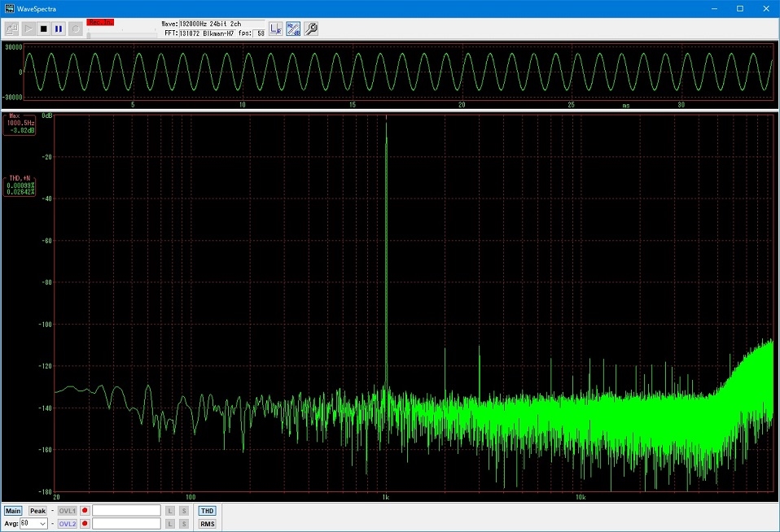Image resolution: width=780 pixels, height=532 pixels.
Task: Click the OVL1 overlay name field
Action: tap(126, 511)
